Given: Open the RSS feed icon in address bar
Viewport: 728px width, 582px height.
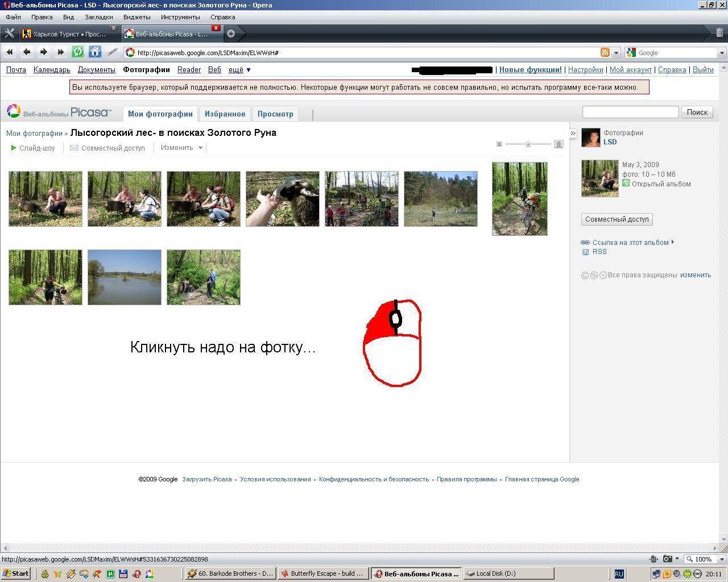Looking at the screenshot, I should pos(605,52).
